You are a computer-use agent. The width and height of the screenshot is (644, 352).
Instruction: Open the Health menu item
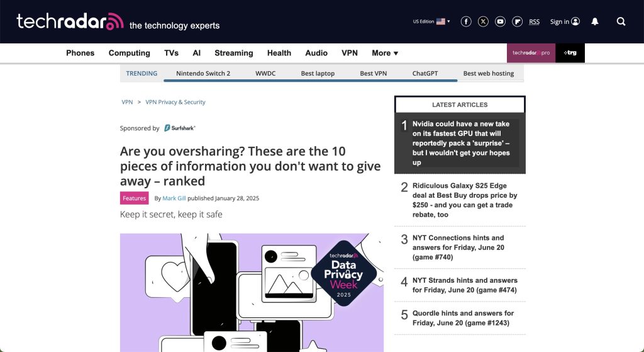[x=279, y=53]
